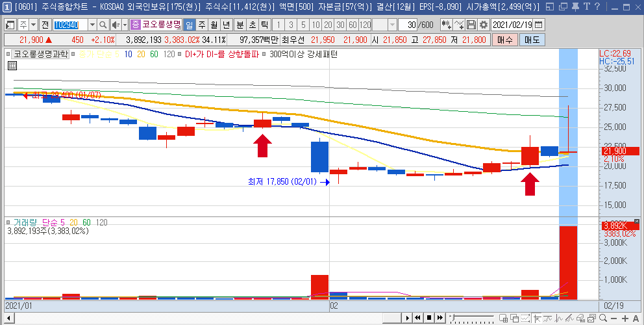Screen dimensions: 644x325
Task: Toggle the 코오롱생명과학 legend marker
Action: pyautogui.click(x=8, y=55)
